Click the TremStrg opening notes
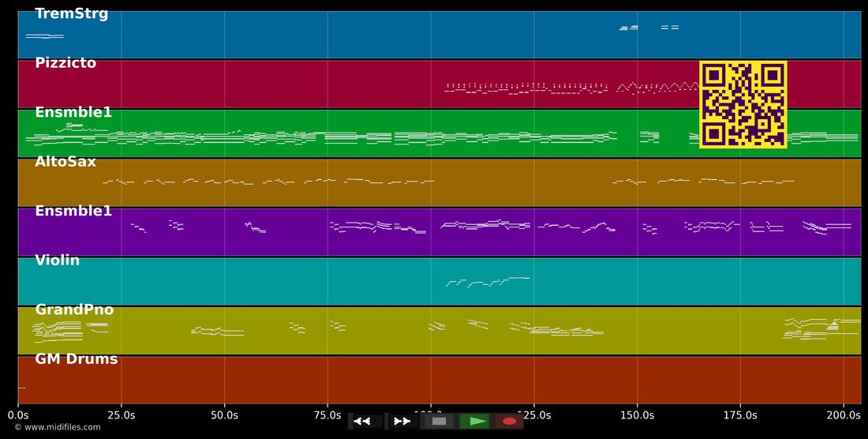 [45, 36]
